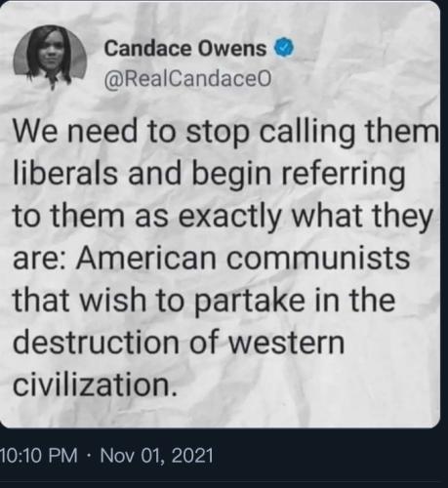The width and height of the screenshot is (448, 488).
Task: Click the text line "We need to stop calling them"
Action: point(225,133)
